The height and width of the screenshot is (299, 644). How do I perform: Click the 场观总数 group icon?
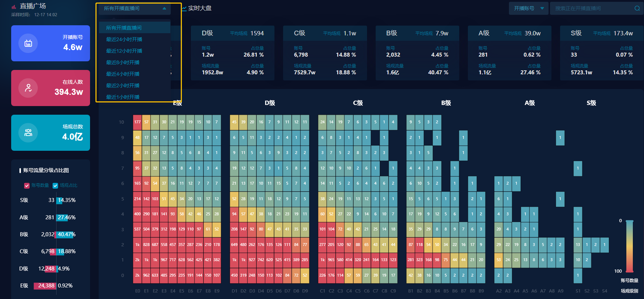[28, 133]
